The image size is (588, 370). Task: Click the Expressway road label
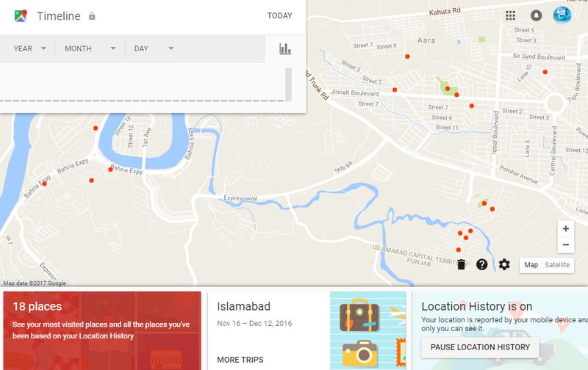pos(240,197)
